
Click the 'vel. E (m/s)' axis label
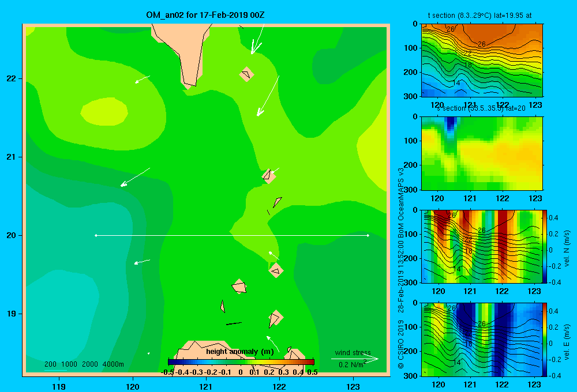pyautogui.click(x=567, y=342)
